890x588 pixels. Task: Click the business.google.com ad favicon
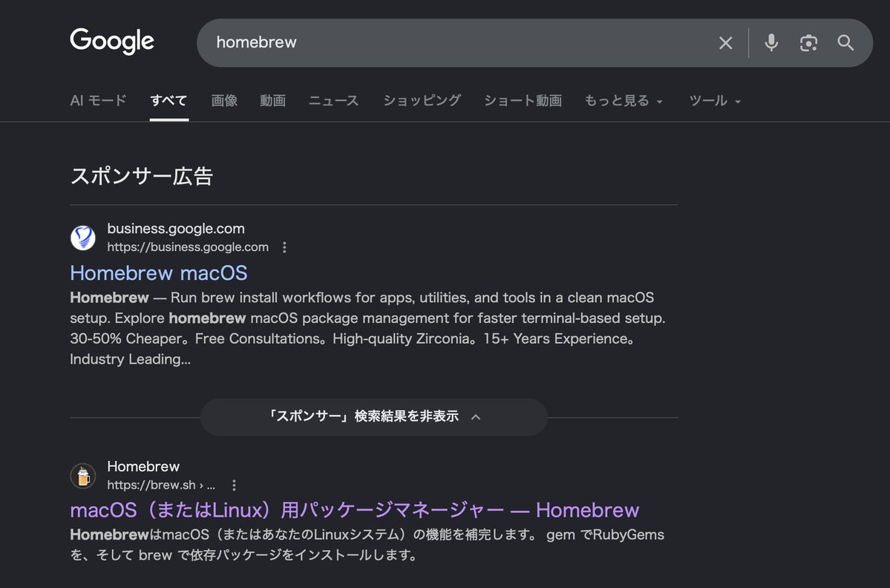click(83, 238)
